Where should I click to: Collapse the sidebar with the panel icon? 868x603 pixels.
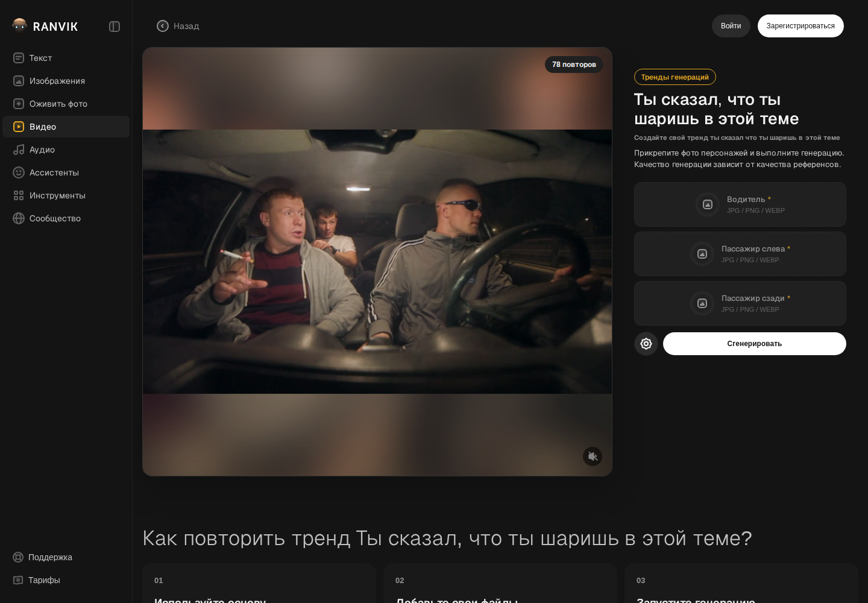[x=115, y=27]
